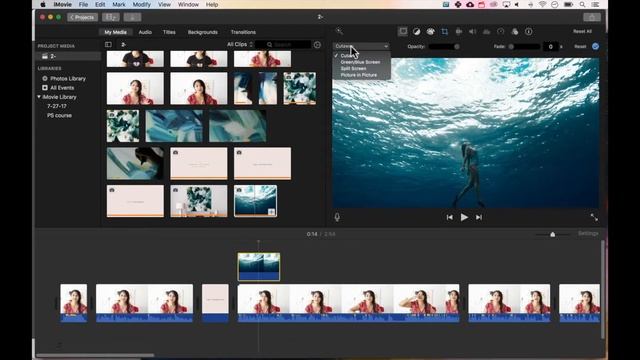The image size is (640, 360).
Task: Switch to the Audio tab
Action: pyautogui.click(x=145, y=32)
